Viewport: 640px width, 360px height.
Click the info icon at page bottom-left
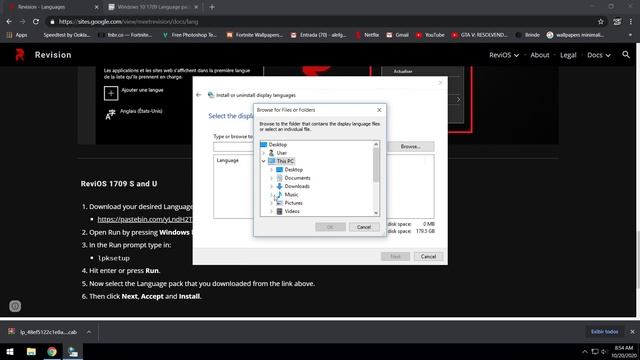[15, 306]
